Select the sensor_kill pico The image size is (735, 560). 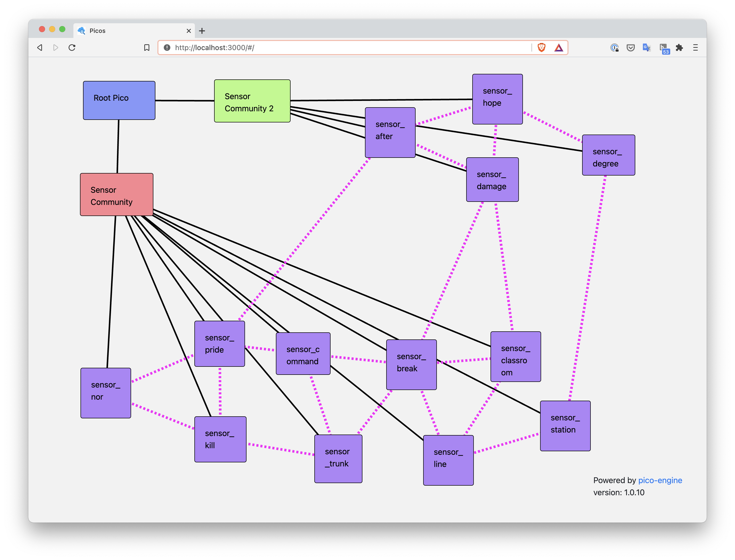[x=220, y=439]
